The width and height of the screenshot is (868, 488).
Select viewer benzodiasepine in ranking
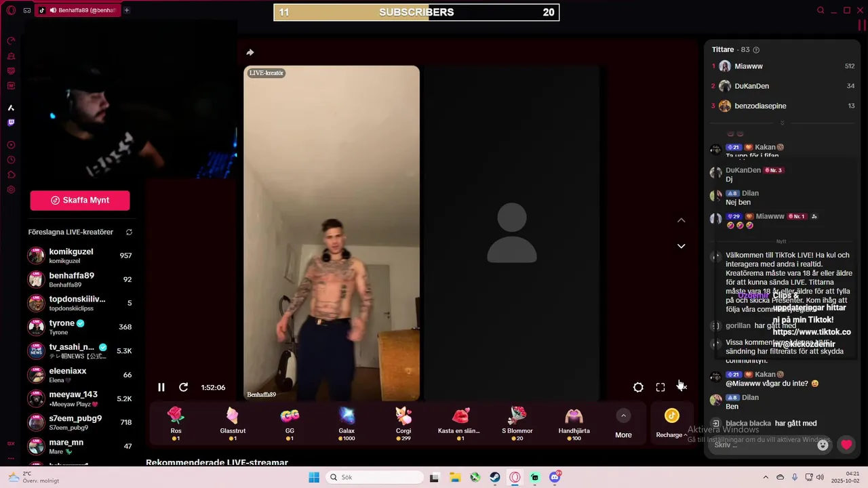point(783,106)
